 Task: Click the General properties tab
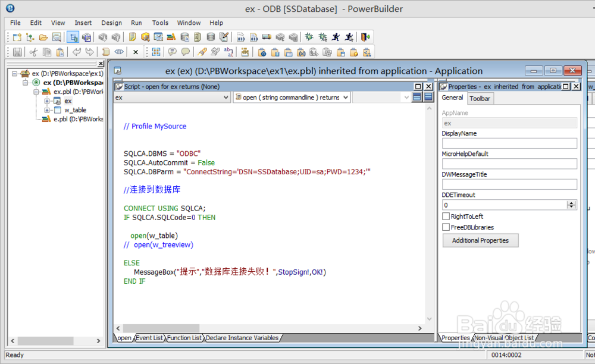452,98
